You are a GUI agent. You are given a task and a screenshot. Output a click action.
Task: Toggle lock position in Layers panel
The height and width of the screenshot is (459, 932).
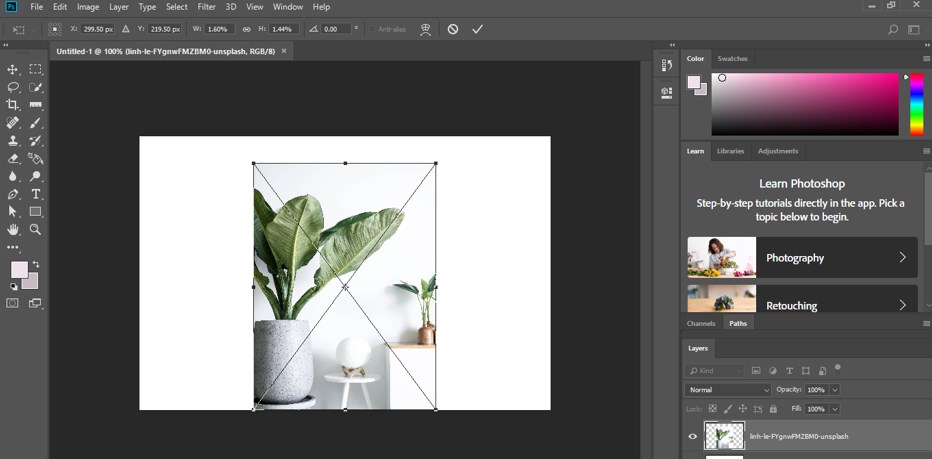click(742, 409)
